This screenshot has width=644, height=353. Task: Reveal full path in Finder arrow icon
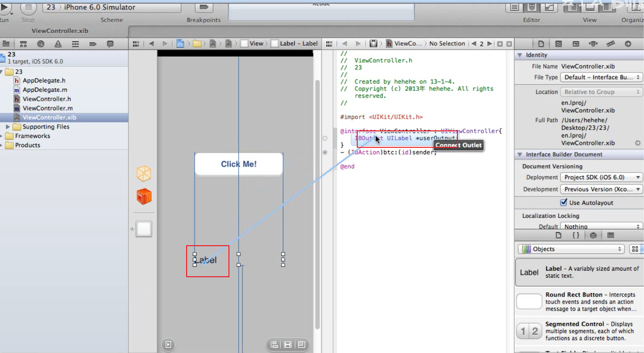(x=638, y=143)
